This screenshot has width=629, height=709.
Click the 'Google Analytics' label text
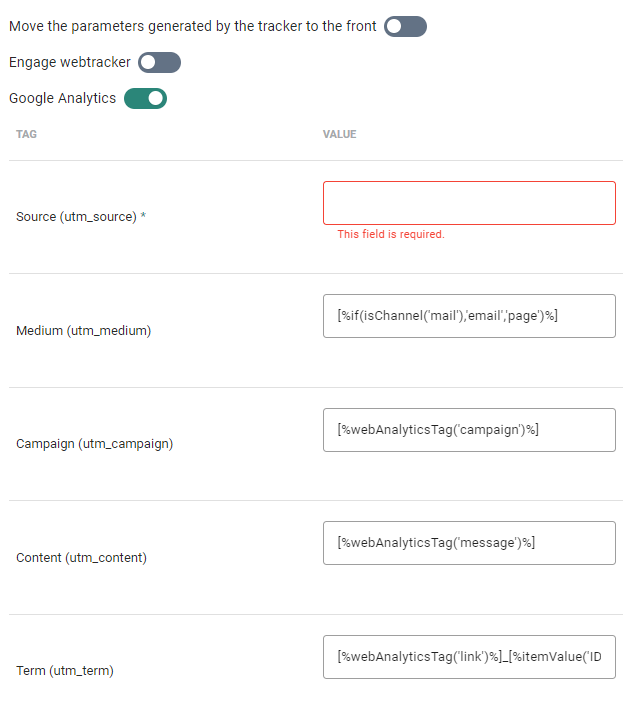(62, 98)
